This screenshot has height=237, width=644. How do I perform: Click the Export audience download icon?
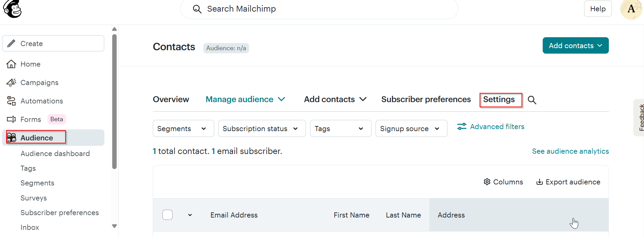(x=539, y=182)
